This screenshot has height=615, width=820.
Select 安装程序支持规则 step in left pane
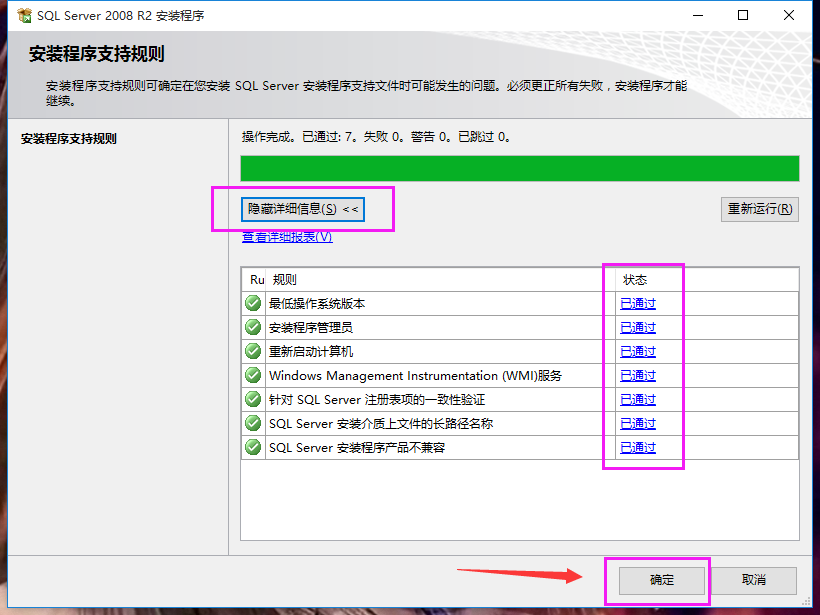coord(69,139)
